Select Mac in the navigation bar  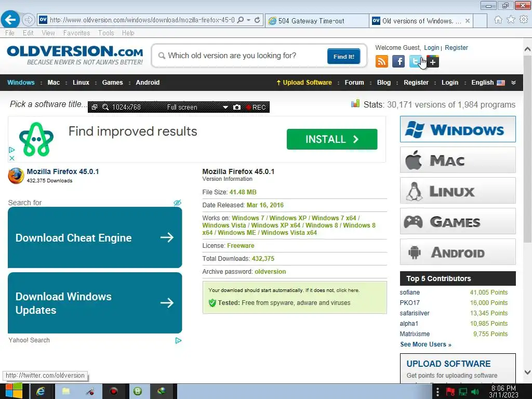pos(54,83)
